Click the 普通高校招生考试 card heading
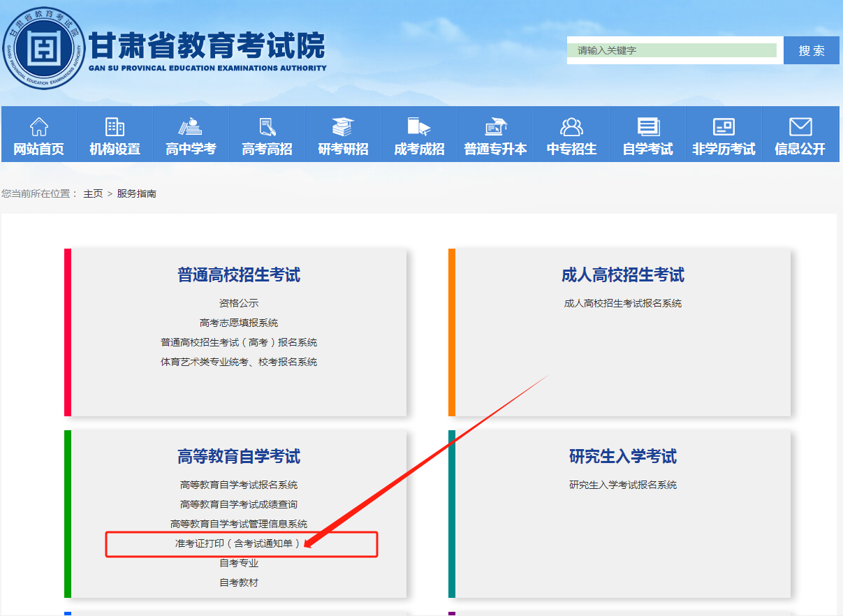Screen dimensions: 843x616 pyautogui.click(x=239, y=275)
